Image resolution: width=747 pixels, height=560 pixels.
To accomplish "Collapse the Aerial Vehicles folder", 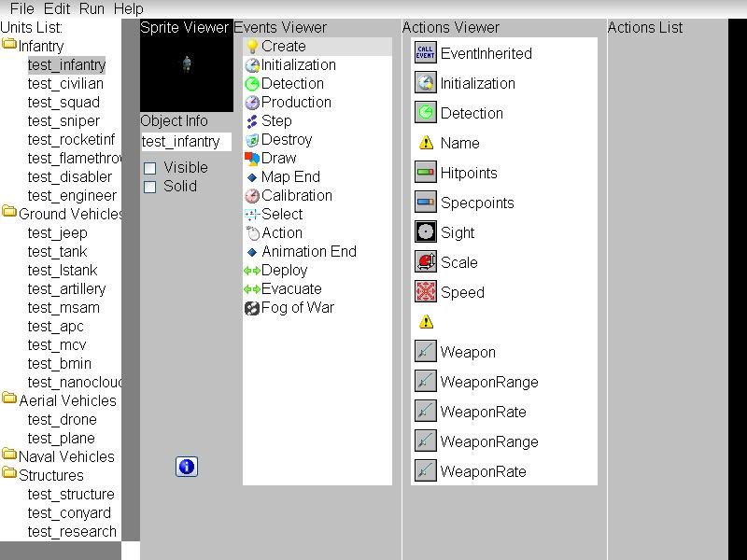I will (9, 400).
